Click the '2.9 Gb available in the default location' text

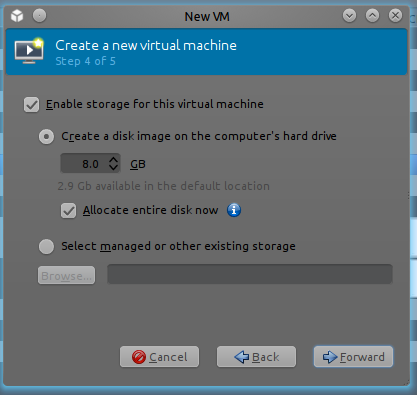[x=163, y=186]
